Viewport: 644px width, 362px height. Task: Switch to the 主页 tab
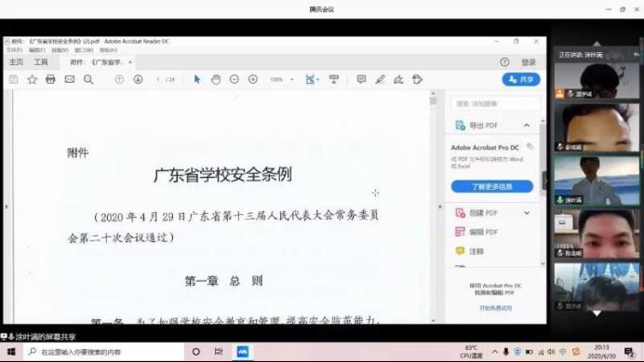(x=16, y=62)
